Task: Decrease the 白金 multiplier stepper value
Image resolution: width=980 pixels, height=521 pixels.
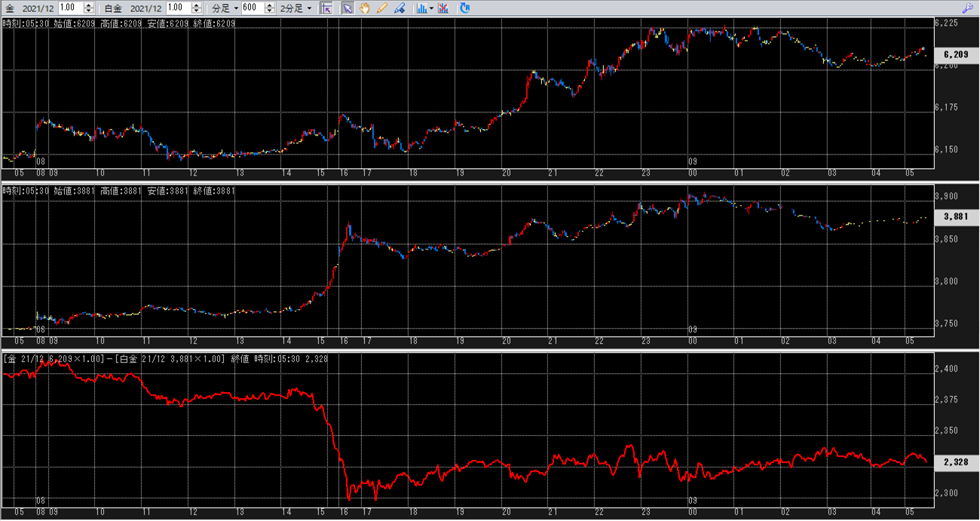Action: [198, 11]
